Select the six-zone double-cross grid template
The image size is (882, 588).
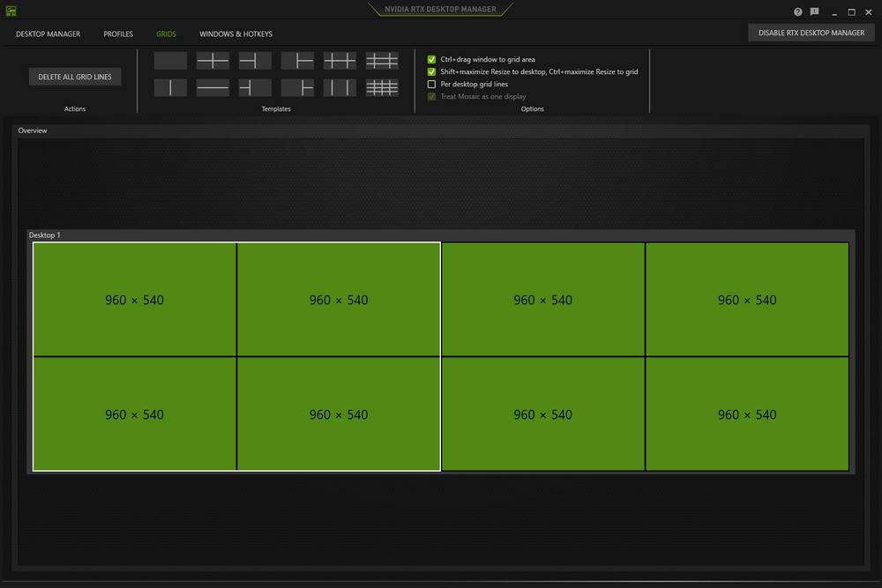340,60
